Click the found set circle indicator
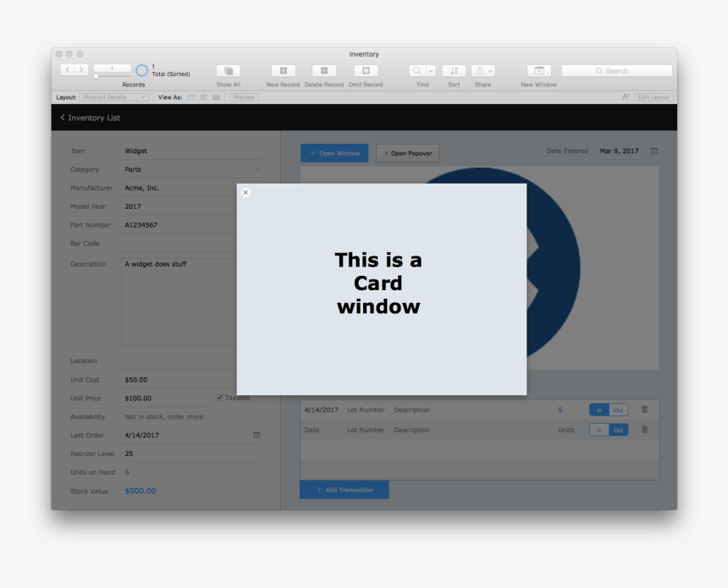Image resolution: width=728 pixels, height=588 pixels. coord(141,70)
